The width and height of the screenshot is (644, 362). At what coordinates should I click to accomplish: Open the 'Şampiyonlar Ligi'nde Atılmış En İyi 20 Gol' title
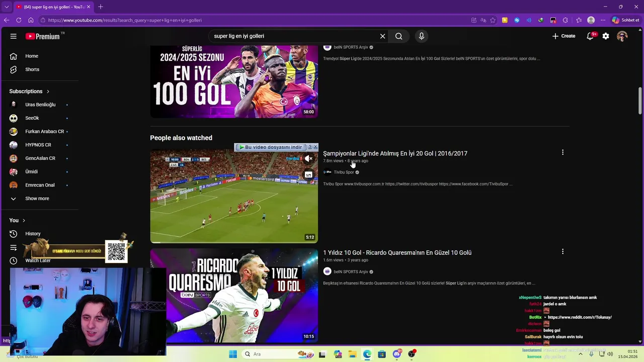tap(395, 153)
